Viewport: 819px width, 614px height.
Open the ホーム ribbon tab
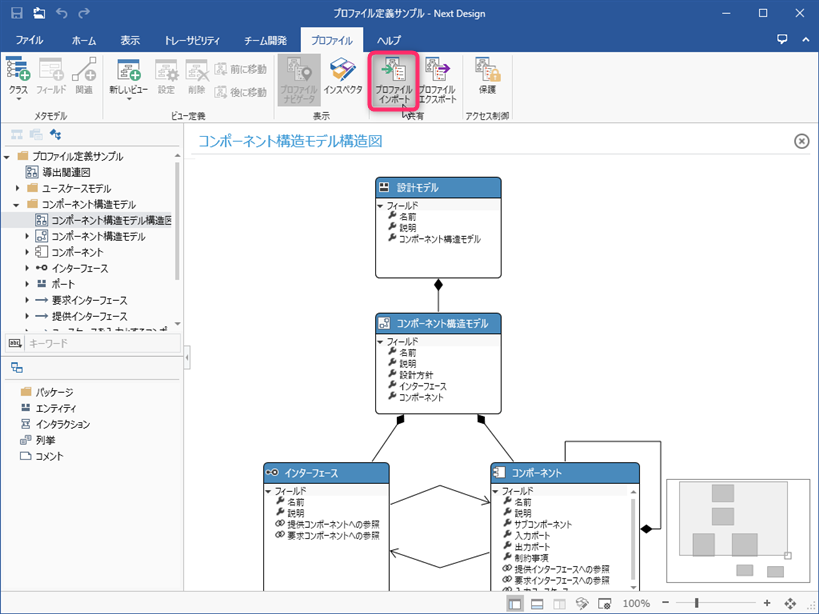point(84,39)
